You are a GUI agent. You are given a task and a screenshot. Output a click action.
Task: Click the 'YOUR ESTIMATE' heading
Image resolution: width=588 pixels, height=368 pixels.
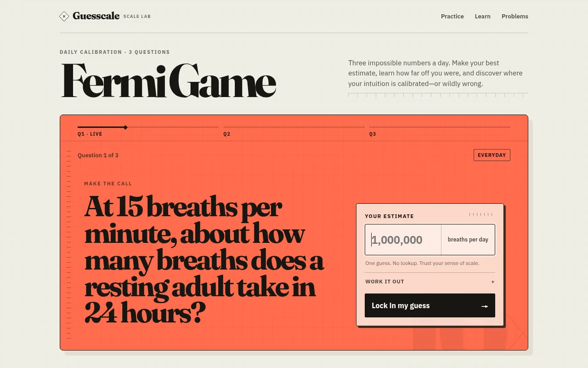pyautogui.click(x=390, y=216)
